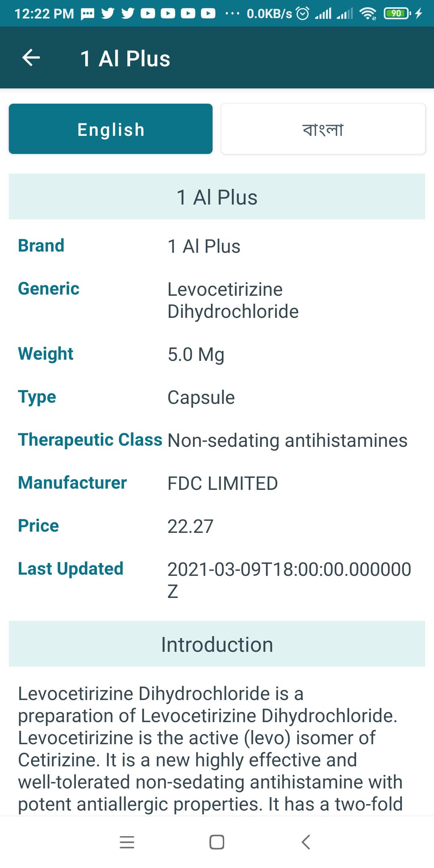Open Android recent apps menu icon
The width and height of the screenshot is (434, 868).
[127, 842]
